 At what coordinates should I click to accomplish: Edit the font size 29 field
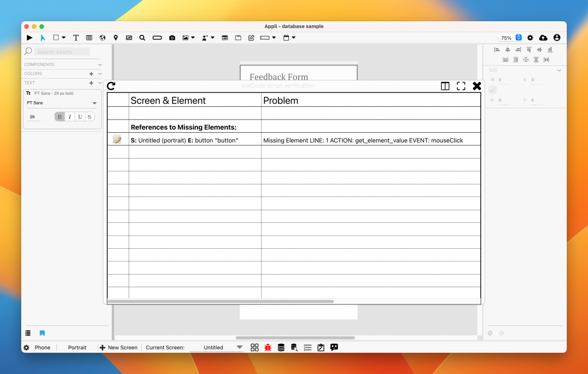coord(34,117)
